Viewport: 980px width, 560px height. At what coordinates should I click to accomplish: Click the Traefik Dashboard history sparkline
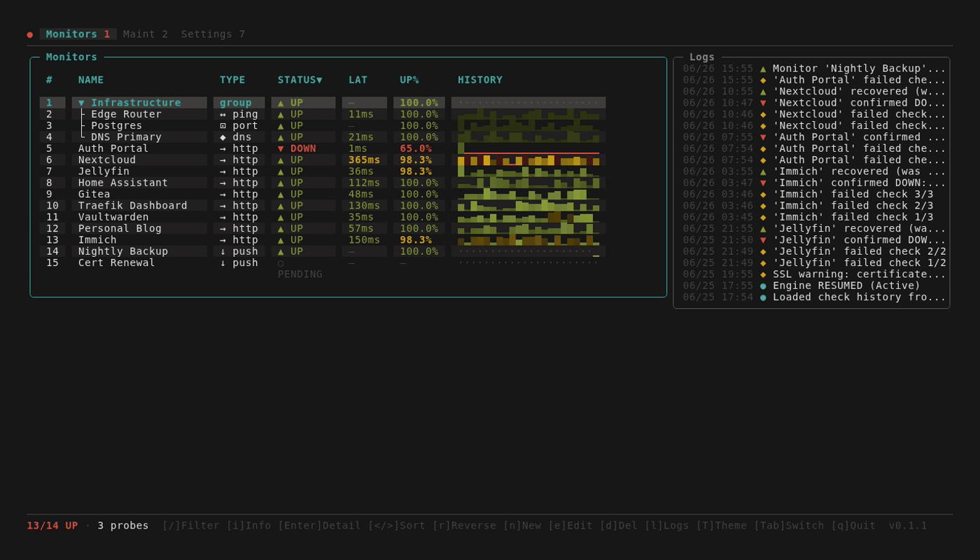point(528,206)
